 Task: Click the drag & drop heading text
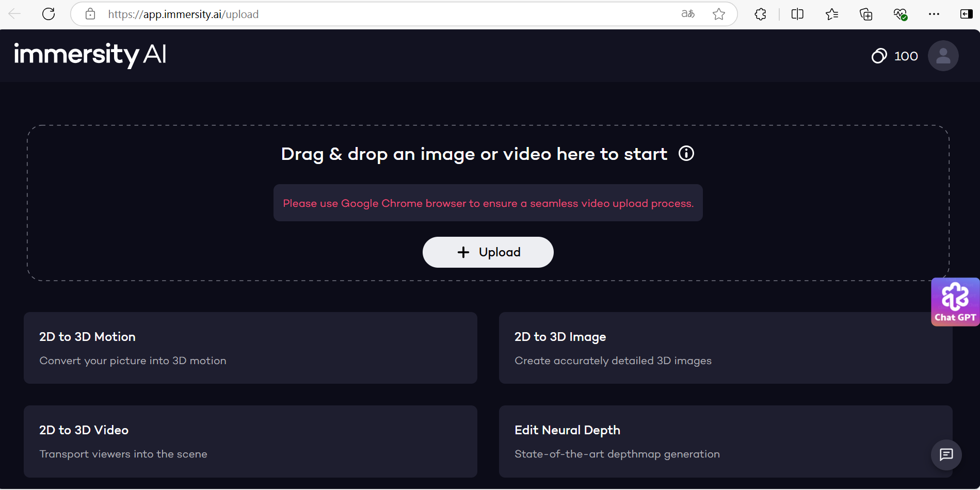(x=474, y=154)
